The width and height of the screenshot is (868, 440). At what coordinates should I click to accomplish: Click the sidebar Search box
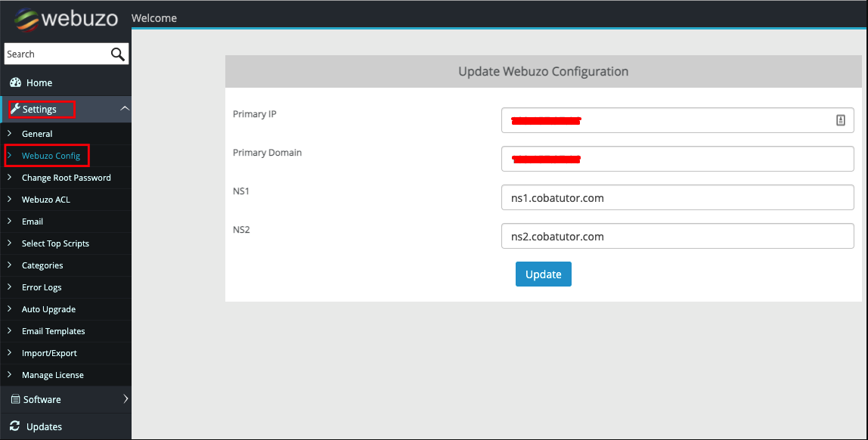(x=57, y=54)
